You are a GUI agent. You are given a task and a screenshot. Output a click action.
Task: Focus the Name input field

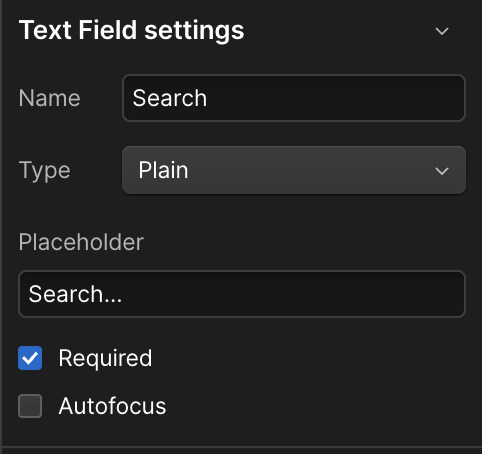294,98
